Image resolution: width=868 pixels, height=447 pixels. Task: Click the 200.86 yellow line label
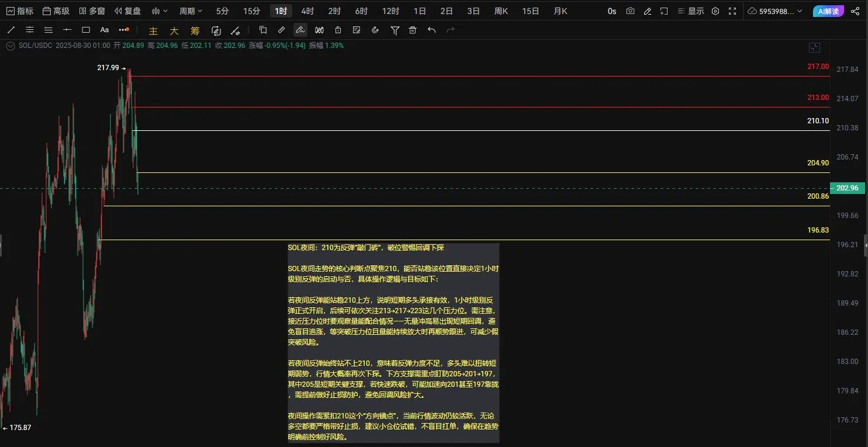(818, 196)
